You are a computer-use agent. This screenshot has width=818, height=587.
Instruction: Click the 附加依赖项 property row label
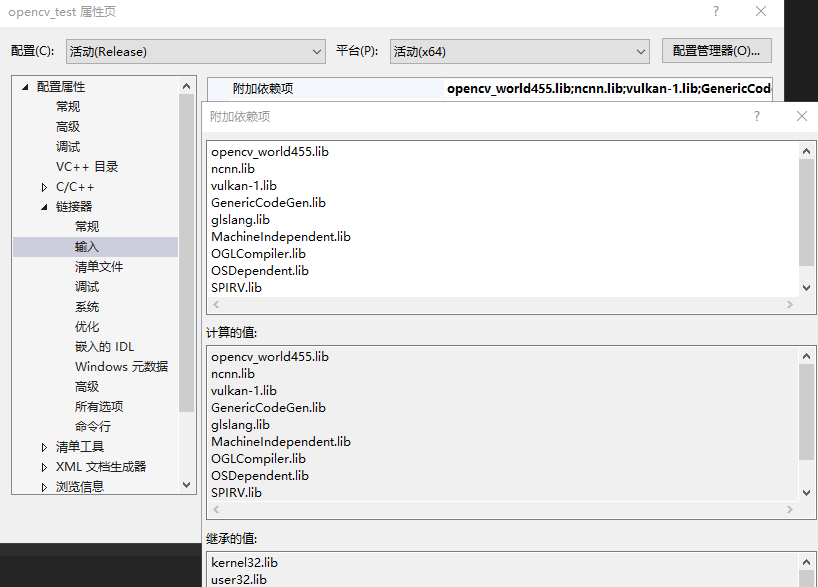pos(263,89)
